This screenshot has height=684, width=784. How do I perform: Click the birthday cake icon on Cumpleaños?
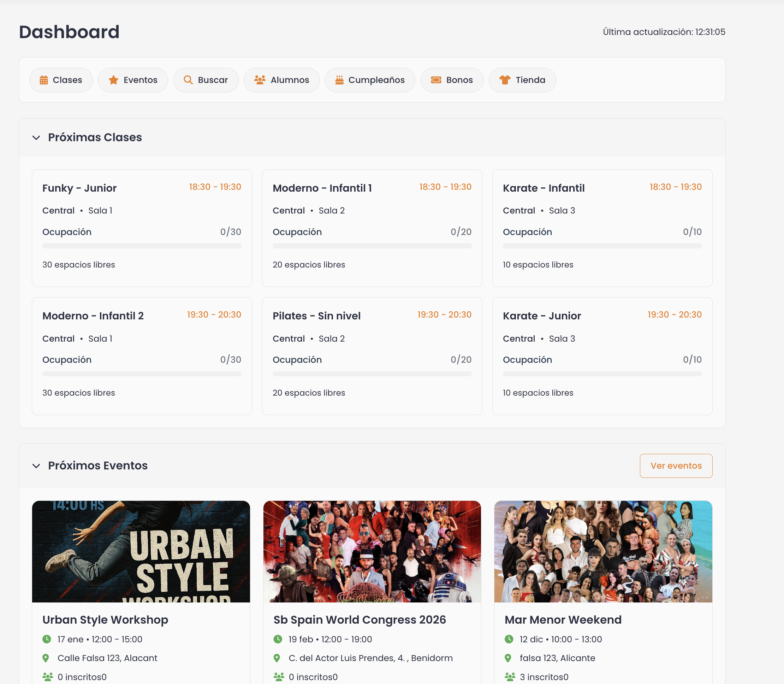(x=339, y=80)
